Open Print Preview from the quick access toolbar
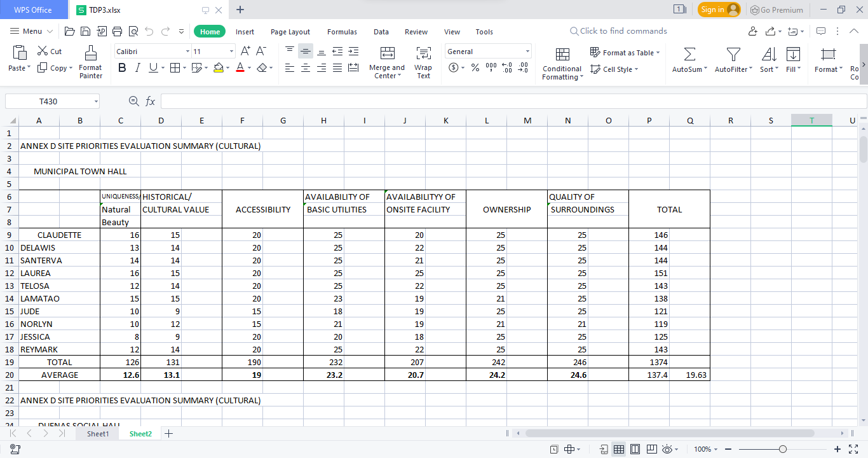 click(x=133, y=31)
